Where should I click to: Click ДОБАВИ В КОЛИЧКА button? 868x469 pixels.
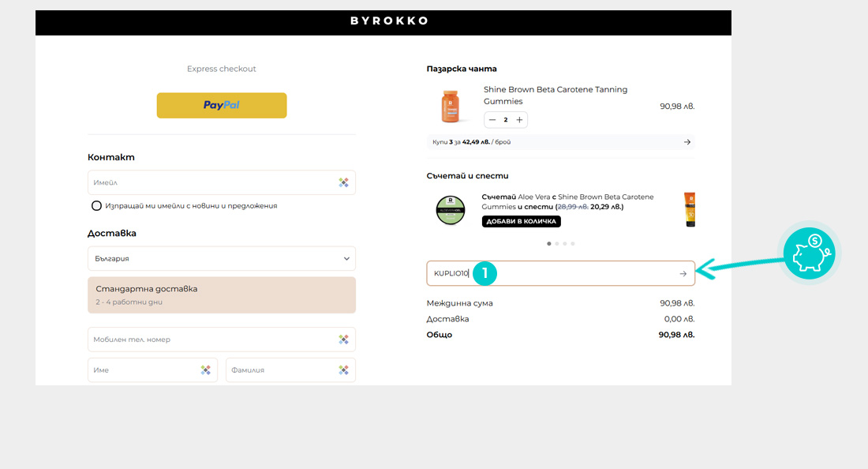pyautogui.click(x=521, y=222)
